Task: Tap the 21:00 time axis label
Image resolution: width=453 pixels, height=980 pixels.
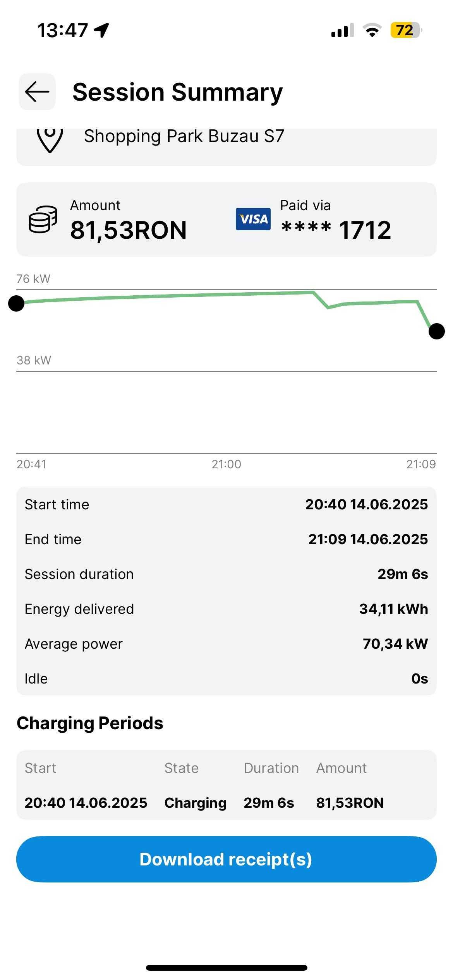Action: (226, 464)
